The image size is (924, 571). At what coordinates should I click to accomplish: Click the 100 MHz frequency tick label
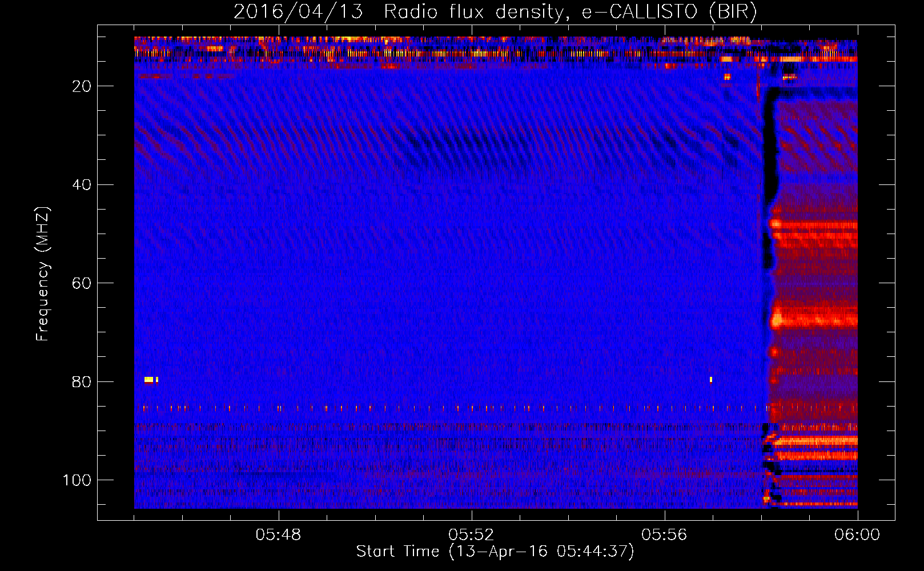click(77, 480)
